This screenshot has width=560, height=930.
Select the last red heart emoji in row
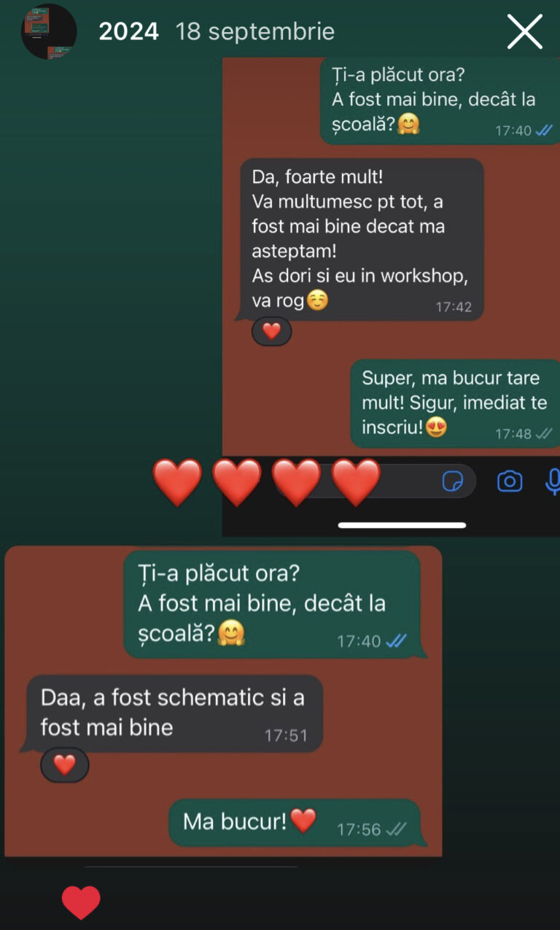(x=356, y=483)
